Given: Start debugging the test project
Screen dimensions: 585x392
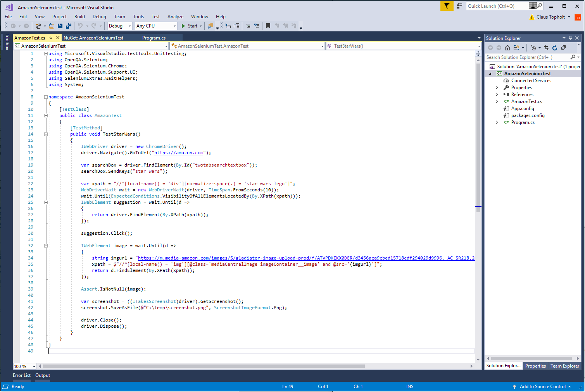Looking at the screenshot, I should (191, 26).
